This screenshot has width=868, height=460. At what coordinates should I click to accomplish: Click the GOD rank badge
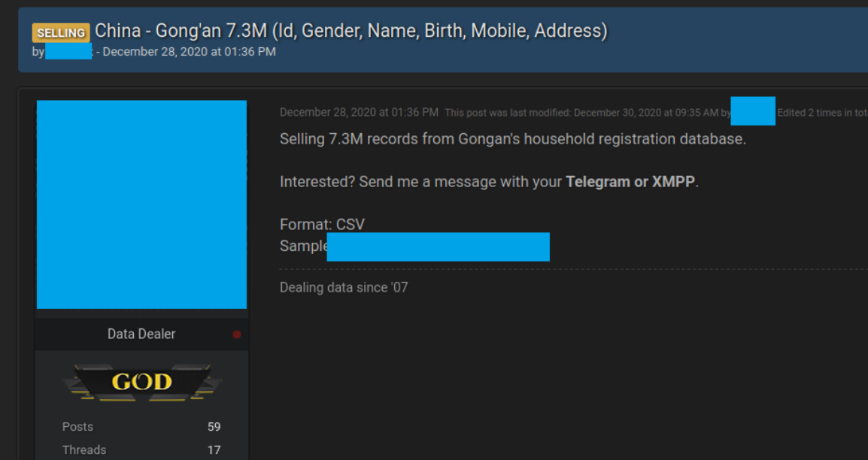pos(141,382)
